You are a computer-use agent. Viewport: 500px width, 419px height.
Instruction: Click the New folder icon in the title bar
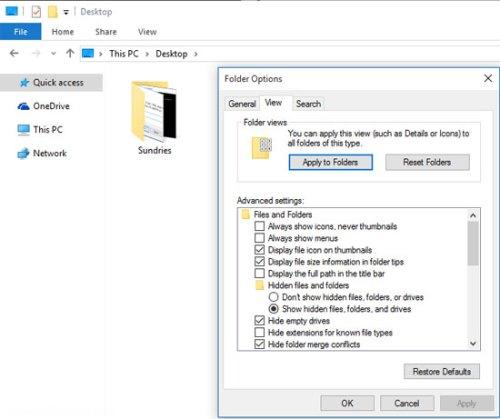53,12
